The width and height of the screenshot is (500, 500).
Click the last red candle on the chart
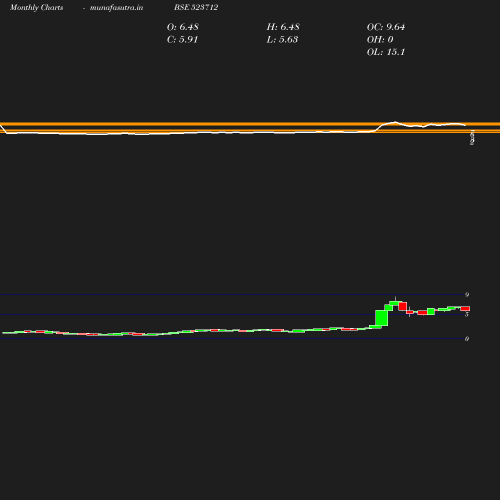pos(465,309)
